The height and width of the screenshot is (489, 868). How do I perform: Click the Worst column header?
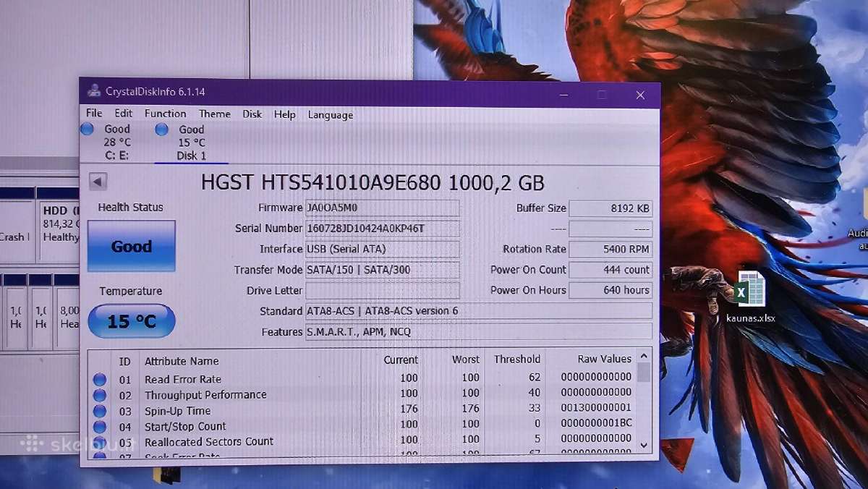(x=466, y=360)
